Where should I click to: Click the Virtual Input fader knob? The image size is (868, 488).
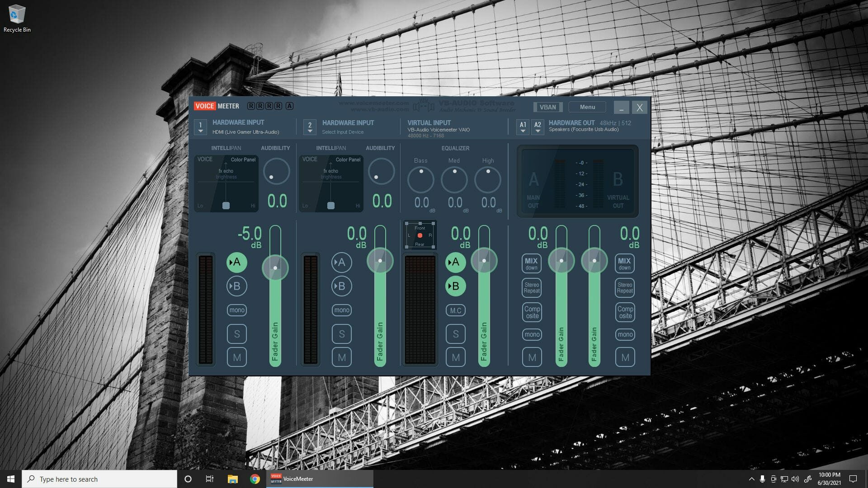pyautogui.click(x=484, y=261)
